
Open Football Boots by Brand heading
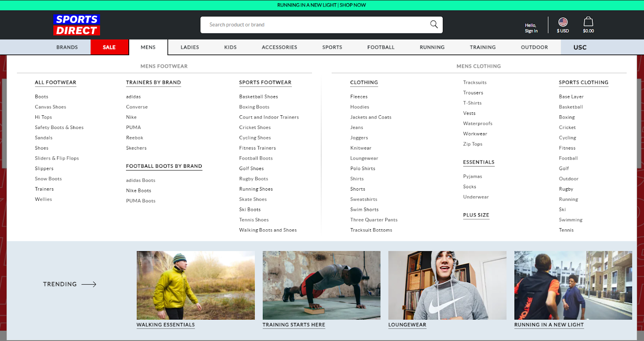164,166
